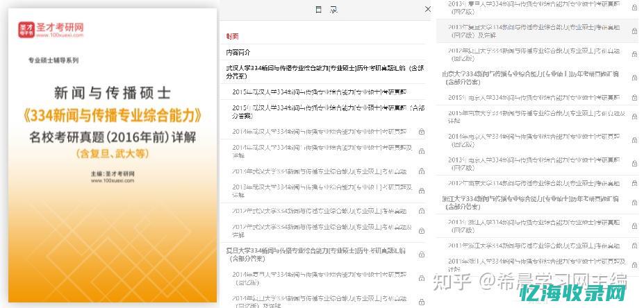Click lock icon on 2013年南京大学（回忆版）row
The width and height of the screenshot is (644, 308).
pos(634,164)
